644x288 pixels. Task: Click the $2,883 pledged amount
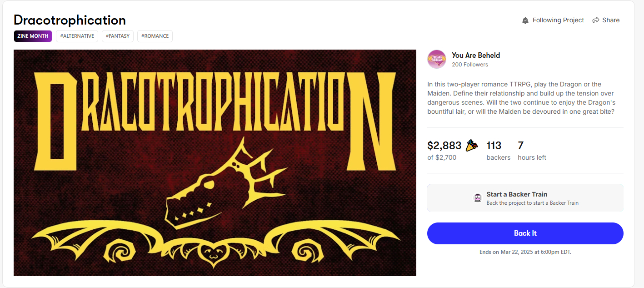click(x=444, y=146)
